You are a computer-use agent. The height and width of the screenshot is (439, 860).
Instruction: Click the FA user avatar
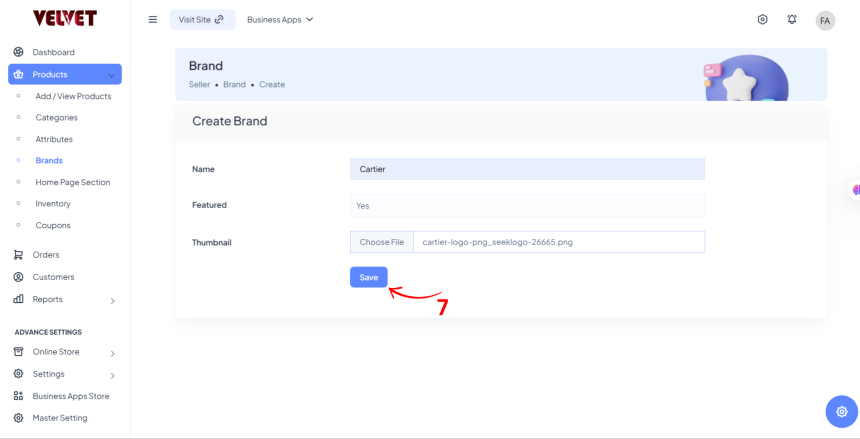[x=825, y=20]
